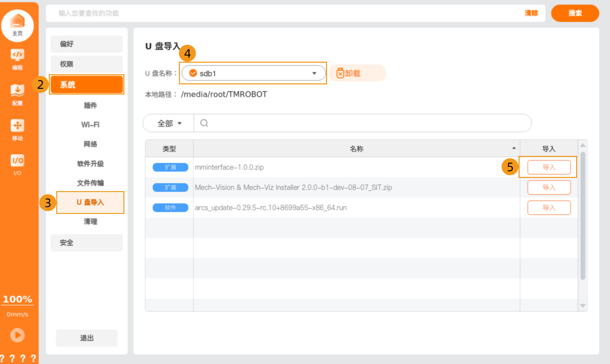Click the magnifier search icon in filter bar

[204, 123]
